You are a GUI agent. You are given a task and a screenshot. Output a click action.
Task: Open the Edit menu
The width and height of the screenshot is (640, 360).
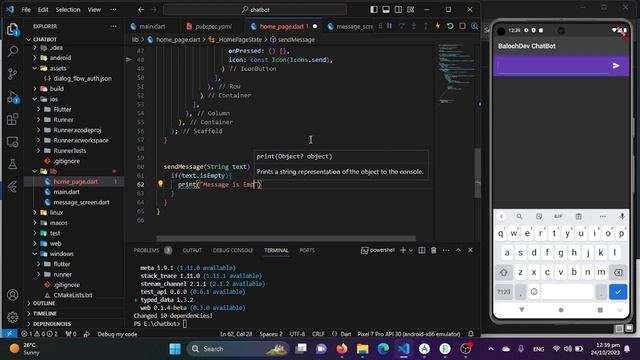(x=43, y=9)
